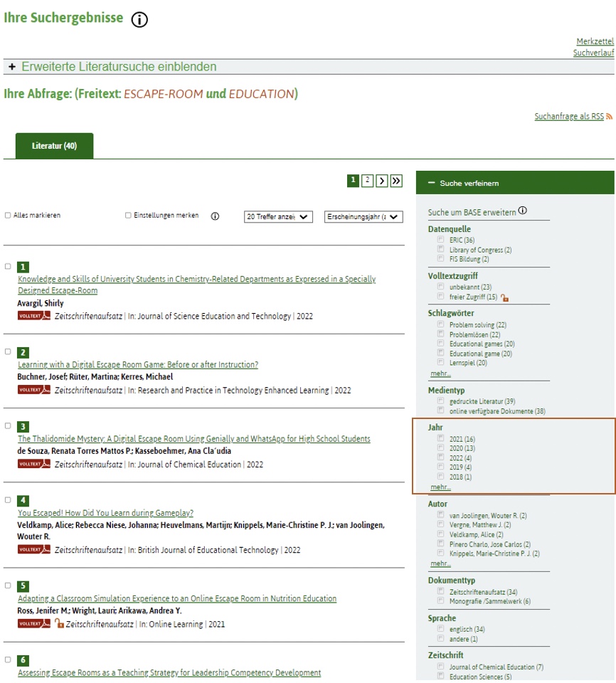Viewport: 616px width, 683px height.
Task: Open Volltext PDF icon for result 1
Action: pos(34,316)
